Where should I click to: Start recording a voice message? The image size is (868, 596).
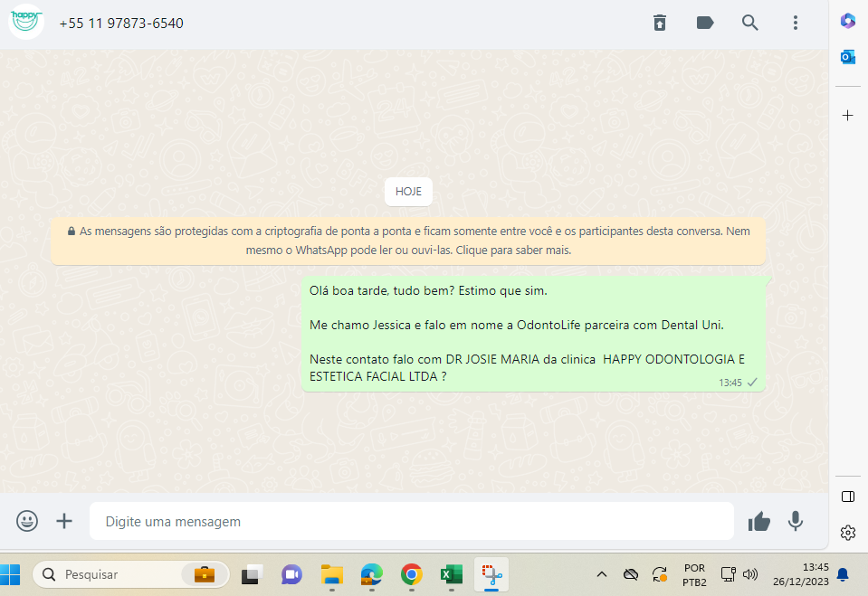click(x=795, y=521)
